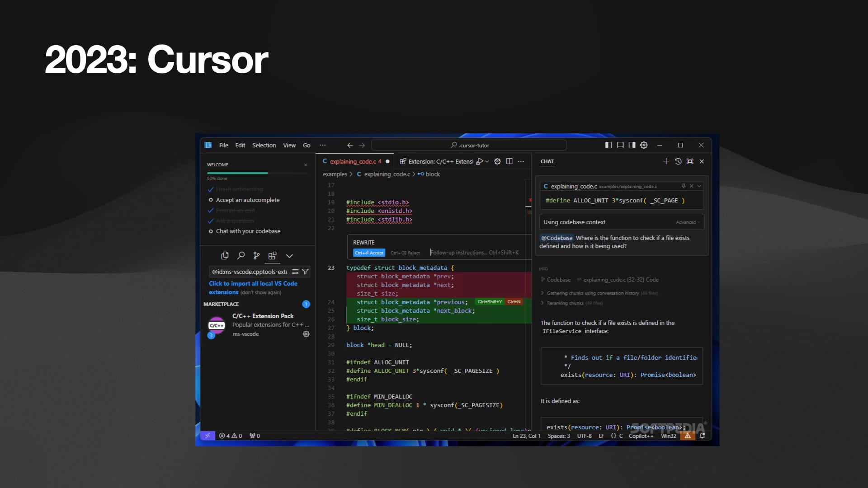Screen dimensions: 868x488
Task: Open the Search magnifier in the sidebar
Action: 241,256
